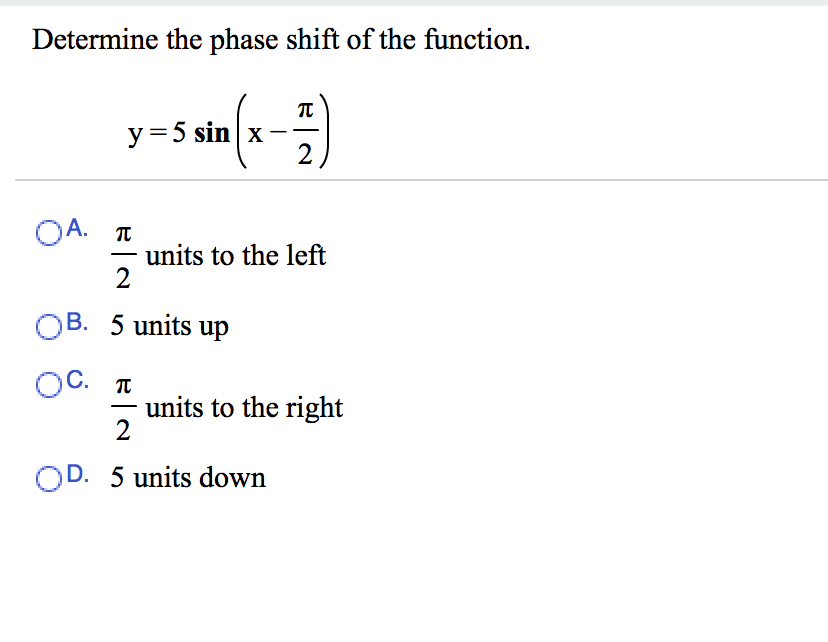Viewport: 828px width, 642px height.
Task: Click the option text 'units to the left'
Action: pyautogui.click(x=235, y=256)
